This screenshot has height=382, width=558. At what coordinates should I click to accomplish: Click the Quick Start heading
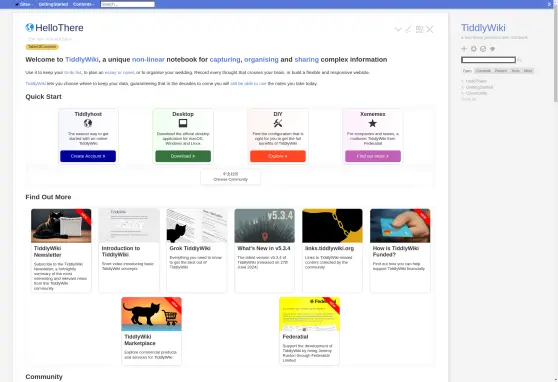click(x=43, y=97)
